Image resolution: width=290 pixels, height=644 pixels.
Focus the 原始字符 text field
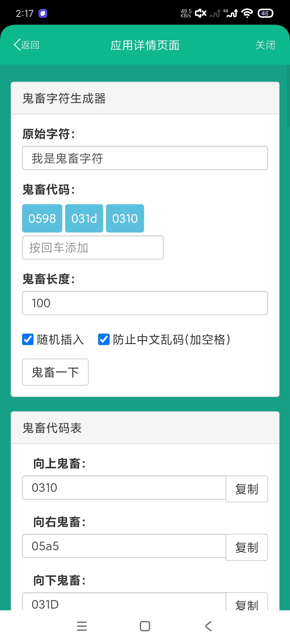(145, 158)
